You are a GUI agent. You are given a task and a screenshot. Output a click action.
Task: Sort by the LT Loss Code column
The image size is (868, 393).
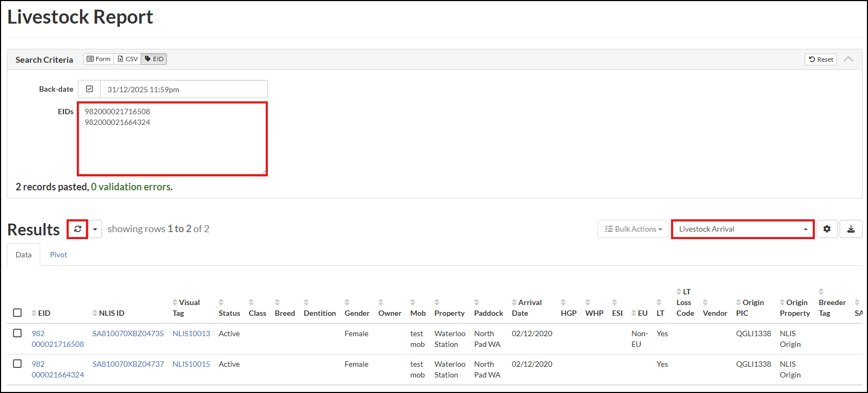click(x=685, y=302)
